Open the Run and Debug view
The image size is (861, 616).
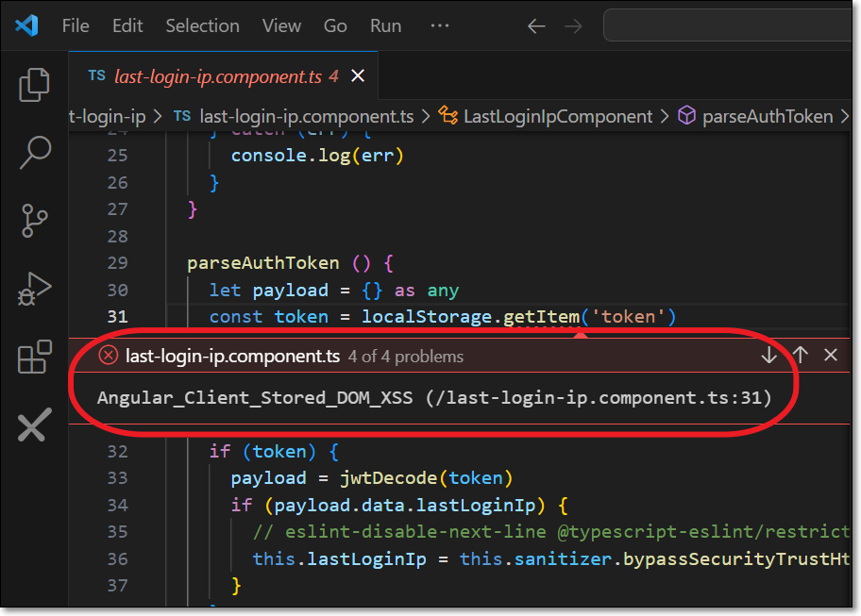click(35, 289)
